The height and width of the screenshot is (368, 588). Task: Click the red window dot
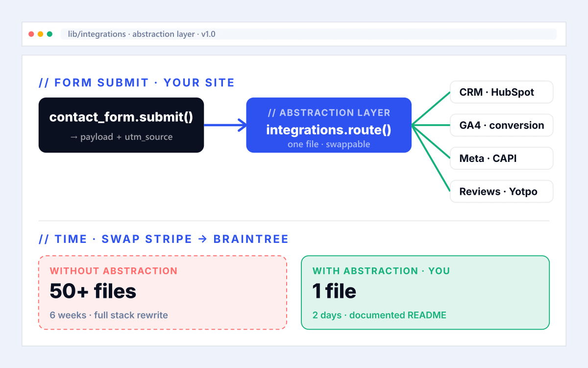31,34
